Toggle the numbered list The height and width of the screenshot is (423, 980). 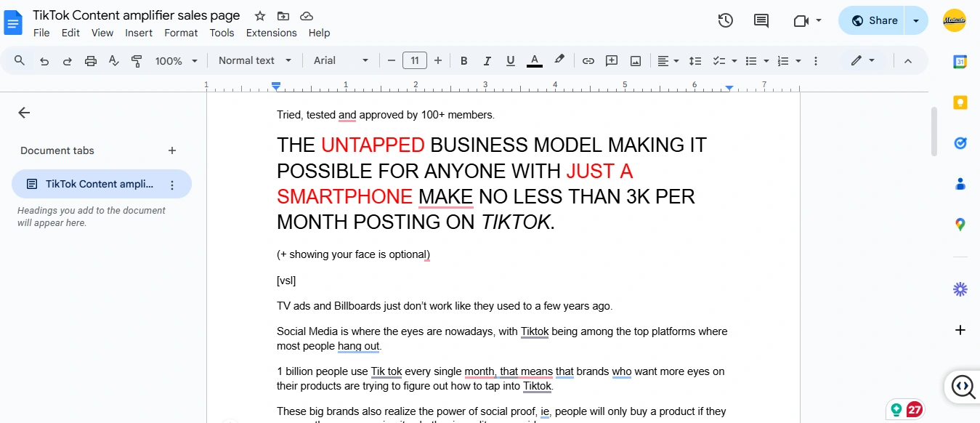point(783,61)
